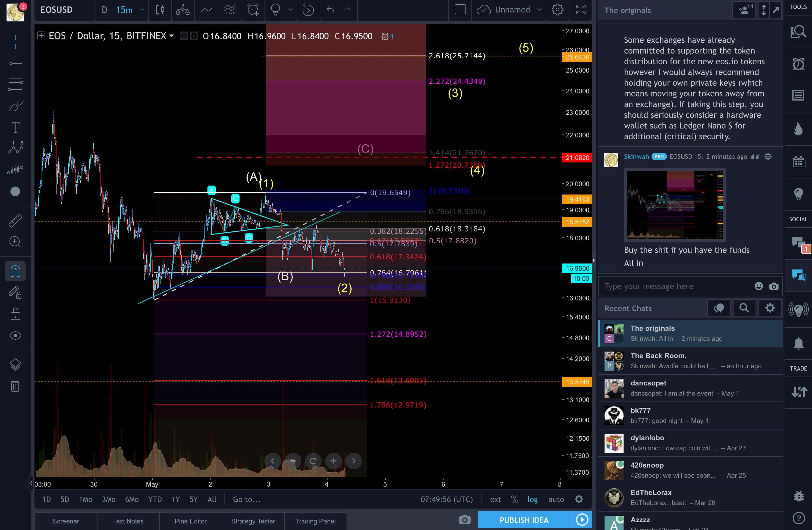Open the notifications bell

[798, 343]
